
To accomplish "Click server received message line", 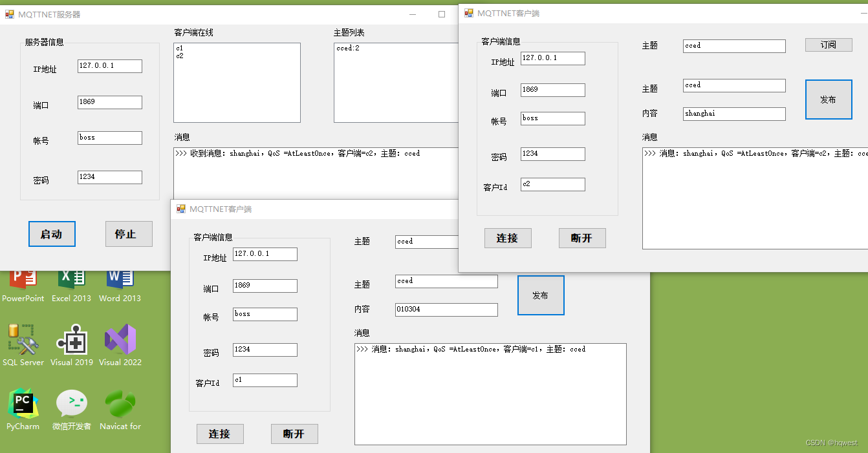I will point(298,154).
